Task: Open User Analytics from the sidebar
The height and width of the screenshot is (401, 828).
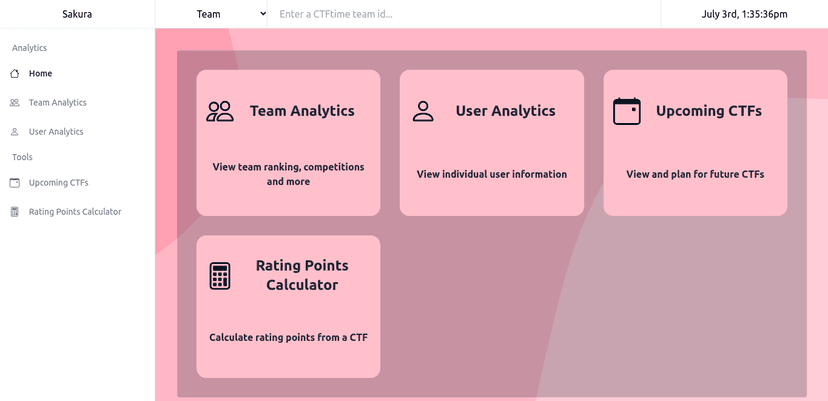Action: pyautogui.click(x=56, y=132)
